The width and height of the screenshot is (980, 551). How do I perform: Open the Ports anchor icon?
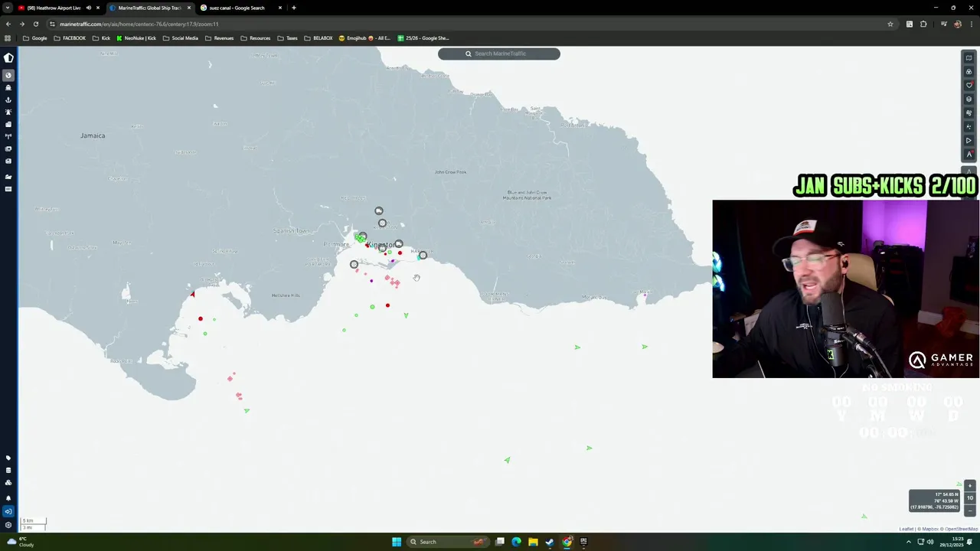[x=8, y=99]
